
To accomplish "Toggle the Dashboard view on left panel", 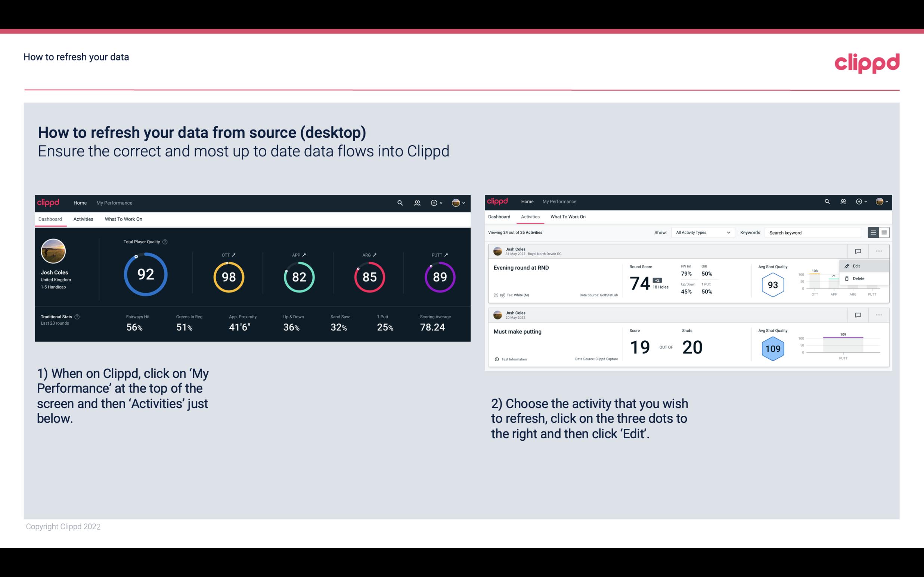I will point(50,219).
